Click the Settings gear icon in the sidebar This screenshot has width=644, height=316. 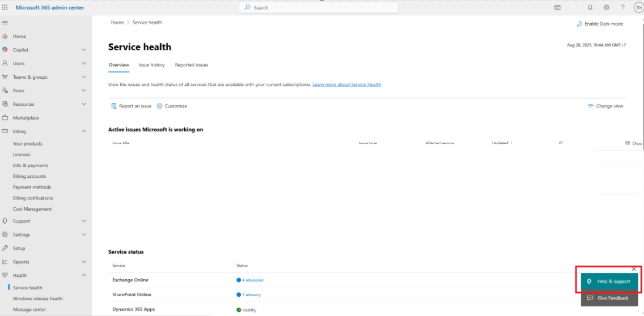pyautogui.click(x=5, y=235)
